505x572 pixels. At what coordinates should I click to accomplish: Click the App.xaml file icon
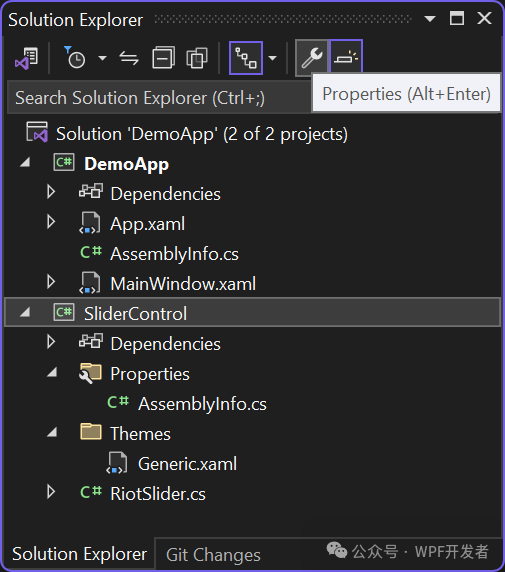tap(90, 223)
